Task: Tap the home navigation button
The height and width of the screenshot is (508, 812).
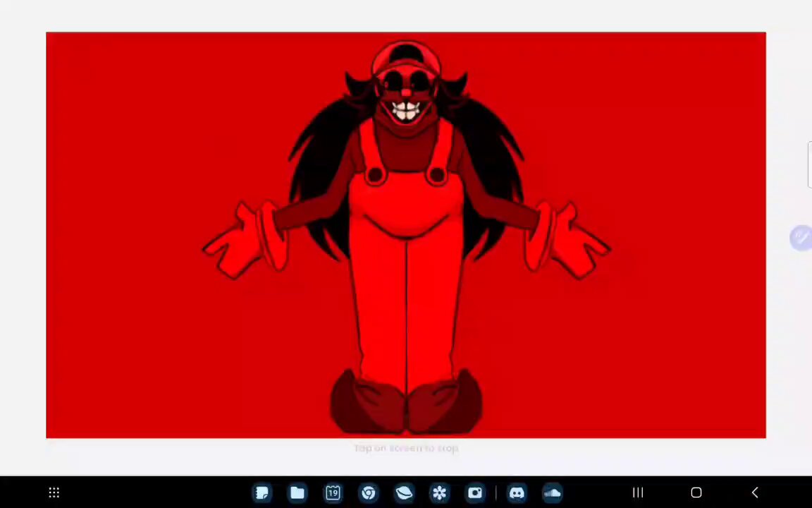Action: 696,492
